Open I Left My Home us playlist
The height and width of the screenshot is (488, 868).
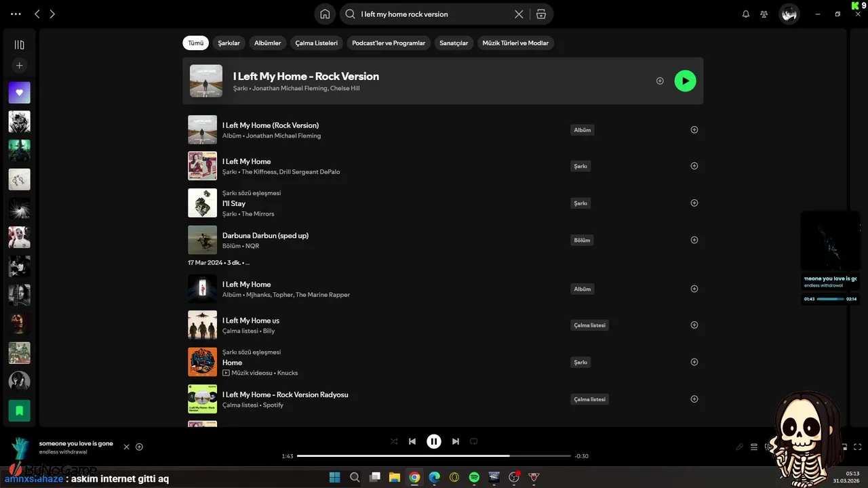coord(251,321)
